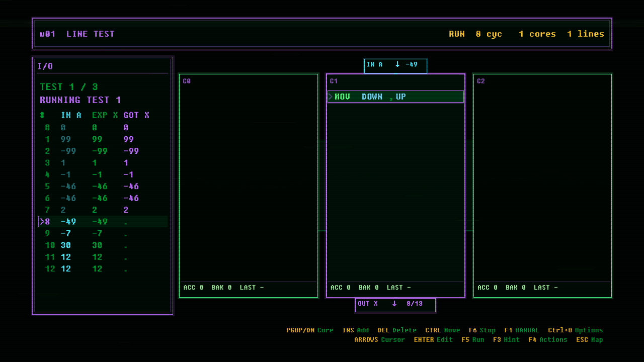Click the current row marker at row 8
This screenshot has width=644, height=362.
pyautogui.click(x=42, y=222)
